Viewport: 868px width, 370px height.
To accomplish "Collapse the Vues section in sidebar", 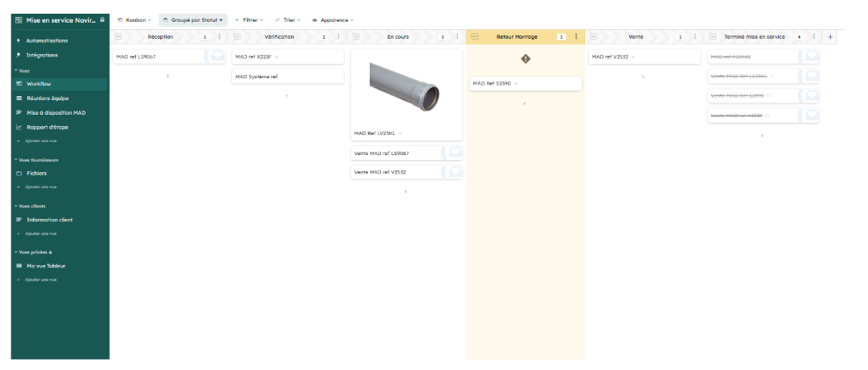I will tap(15, 70).
